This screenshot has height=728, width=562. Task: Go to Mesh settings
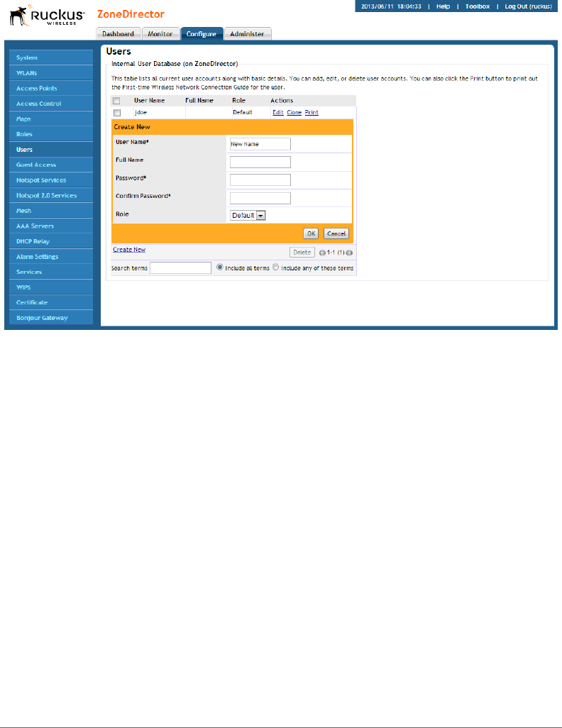point(51,211)
